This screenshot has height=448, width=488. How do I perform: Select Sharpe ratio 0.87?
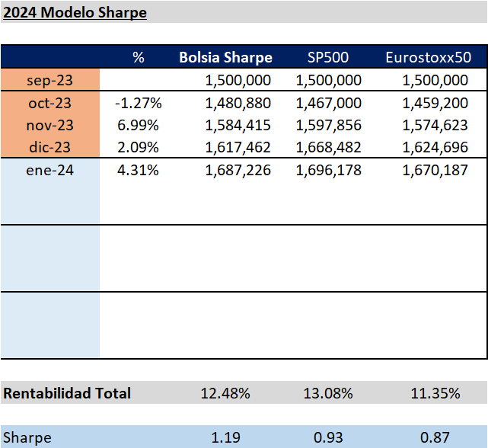point(435,438)
